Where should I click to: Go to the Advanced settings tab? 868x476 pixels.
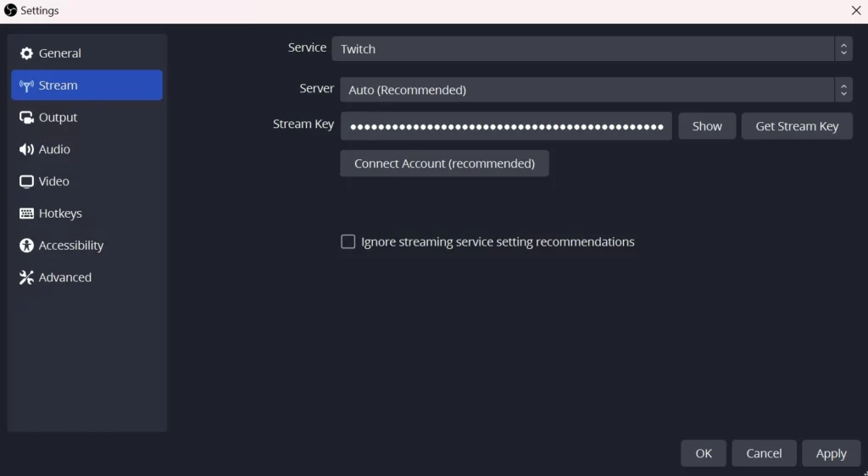pyautogui.click(x=87, y=278)
